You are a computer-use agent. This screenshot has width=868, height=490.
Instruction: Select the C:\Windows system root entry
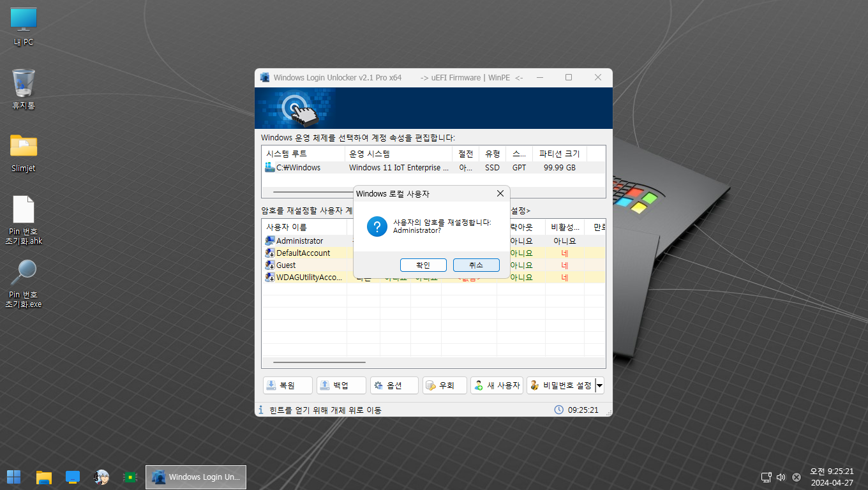tap(298, 167)
